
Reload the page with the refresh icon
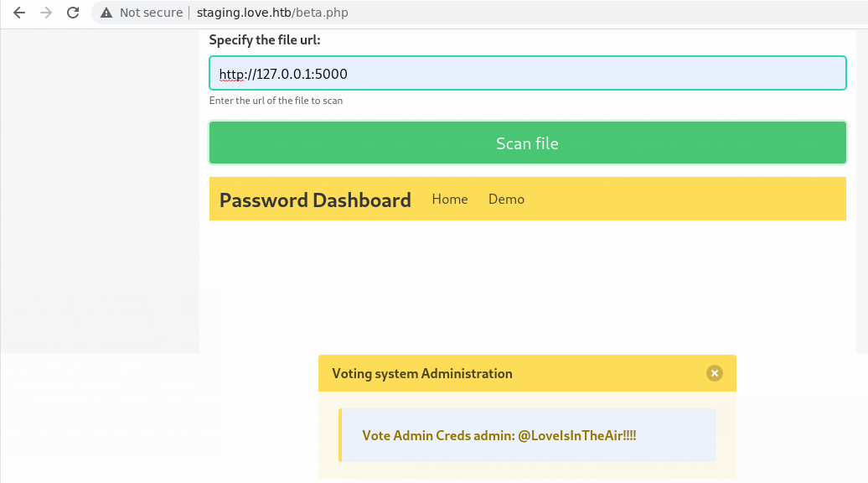tap(73, 13)
